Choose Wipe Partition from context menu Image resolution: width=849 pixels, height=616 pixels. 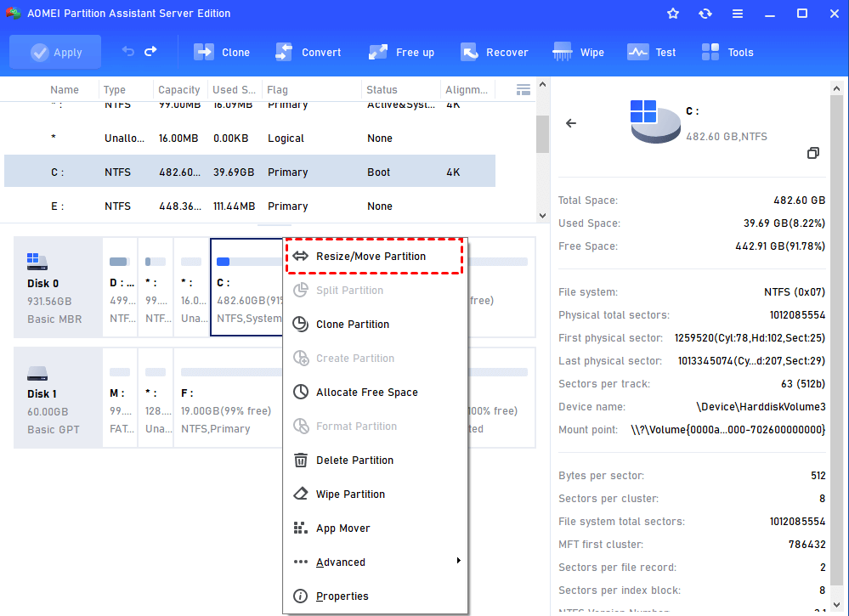point(375,494)
